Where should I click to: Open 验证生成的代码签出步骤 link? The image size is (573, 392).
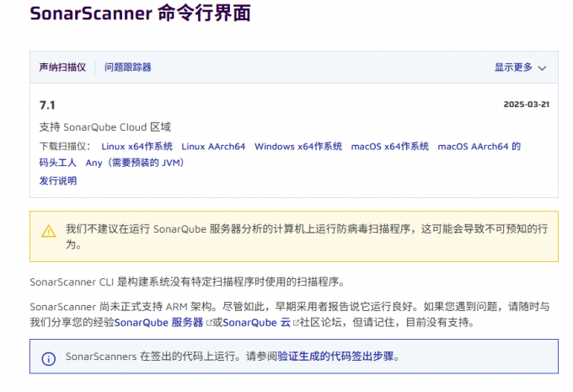point(335,356)
